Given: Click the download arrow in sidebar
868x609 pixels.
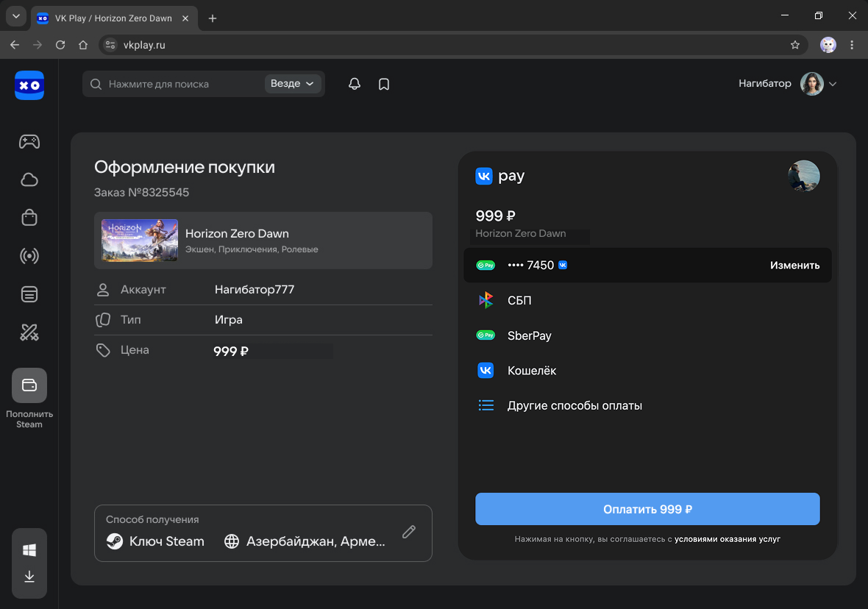Looking at the screenshot, I should coord(29,577).
